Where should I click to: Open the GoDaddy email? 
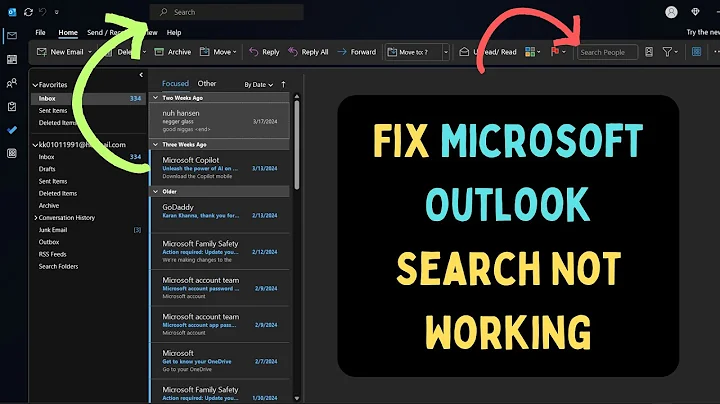(219, 215)
